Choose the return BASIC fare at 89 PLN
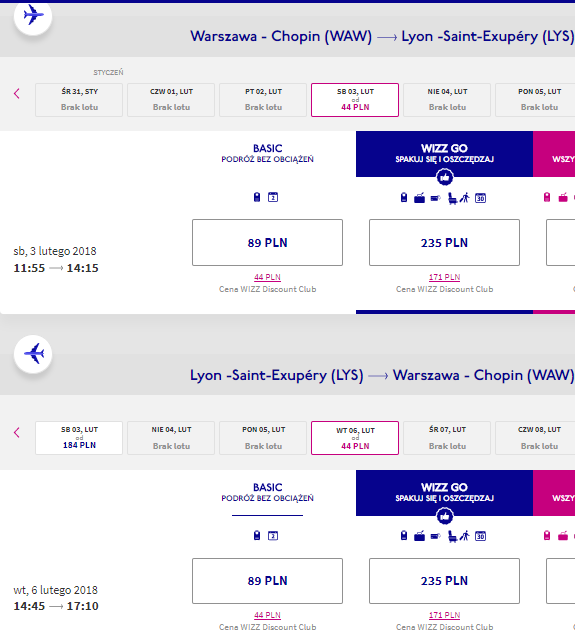The height and width of the screenshot is (641, 575). [x=267, y=581]
